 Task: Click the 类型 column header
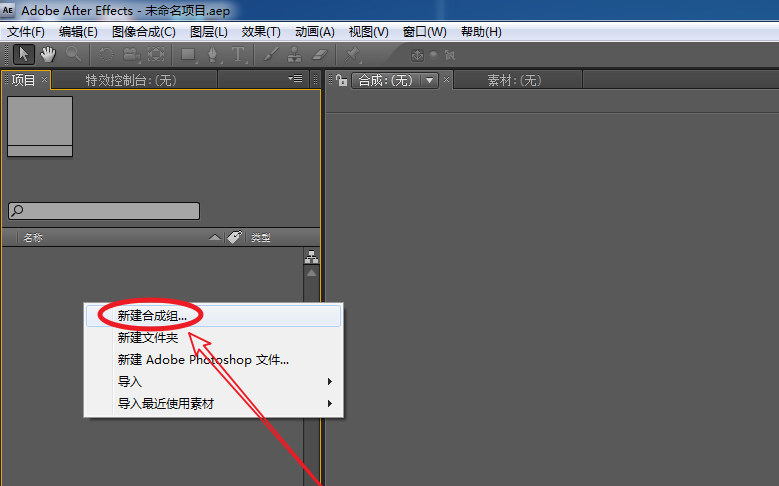260,238
